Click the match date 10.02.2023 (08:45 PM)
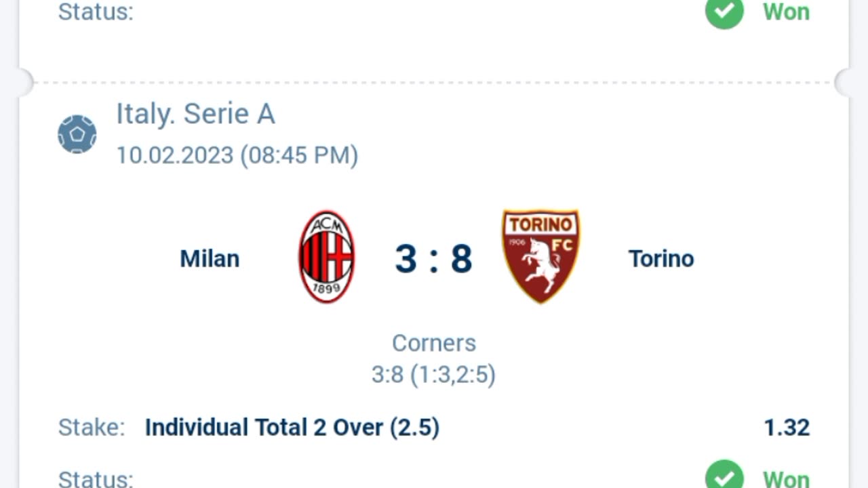868x488 pixels. pos(237,155)
